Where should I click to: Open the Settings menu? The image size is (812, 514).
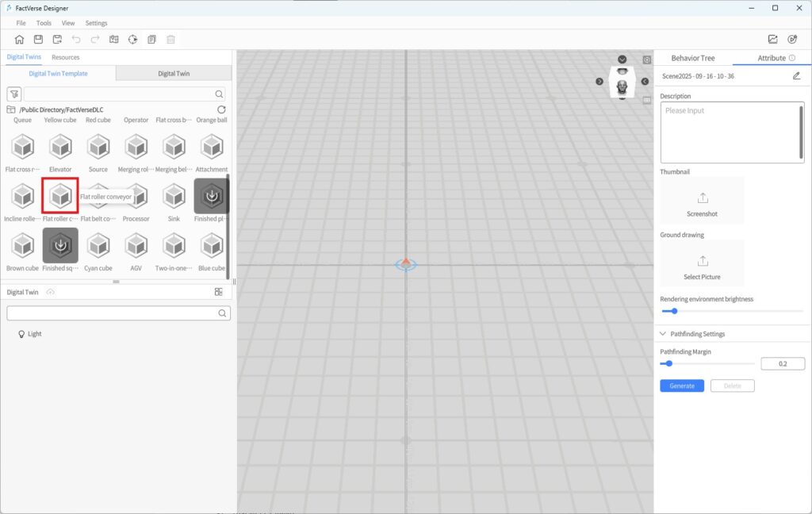(96, 22)
